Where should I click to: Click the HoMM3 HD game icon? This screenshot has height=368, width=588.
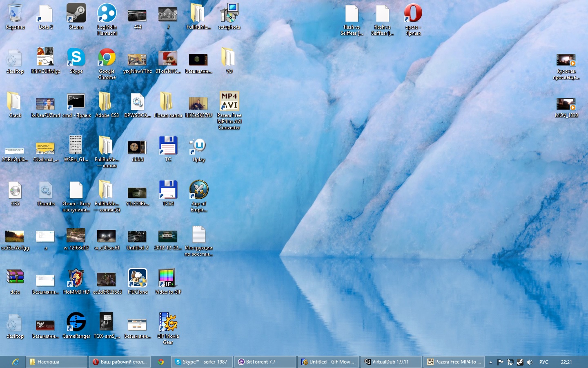(76, 279)
